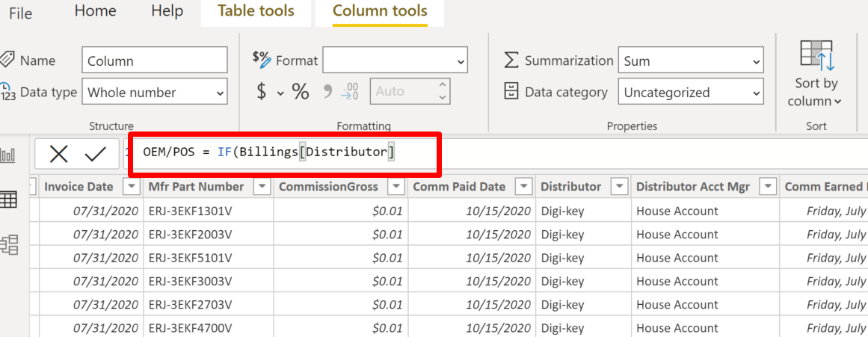Open Comm Paid Date column filter dropdown
868x337 pixels.
[x=523, y=187]
